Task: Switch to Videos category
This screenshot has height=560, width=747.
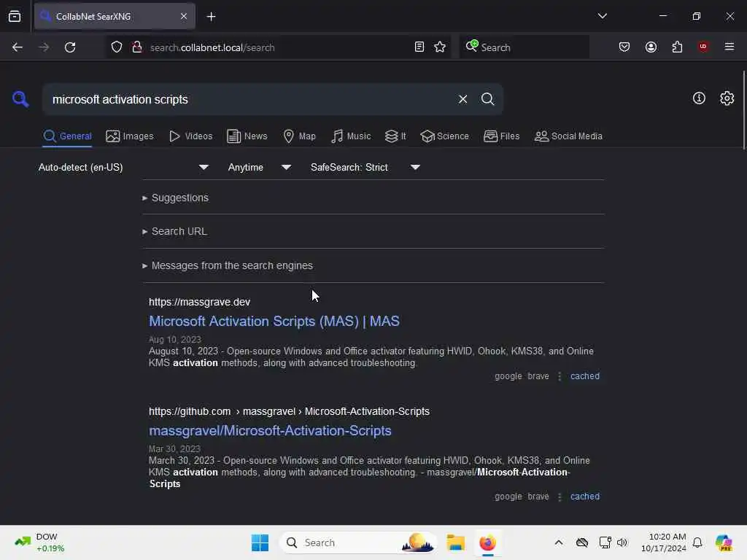Action: [190, 136]
